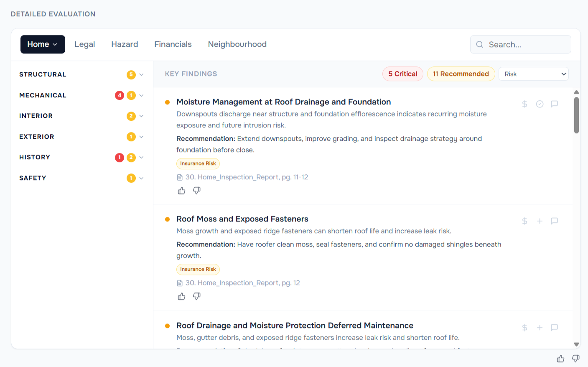588x367 pixels.
Task: Click the scrollbar up arrow
Action: pos(576,92)
